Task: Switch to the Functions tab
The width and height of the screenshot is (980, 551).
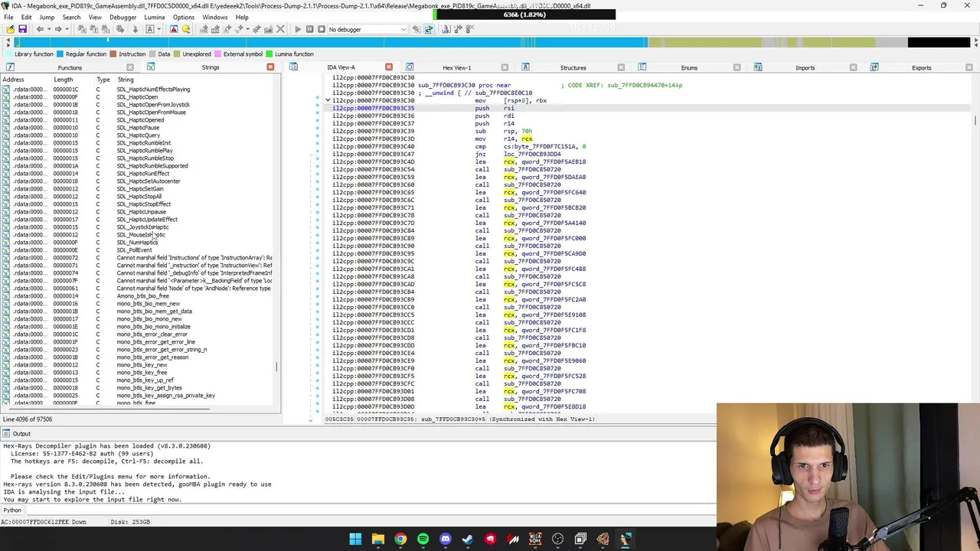Action: [70, 67]
